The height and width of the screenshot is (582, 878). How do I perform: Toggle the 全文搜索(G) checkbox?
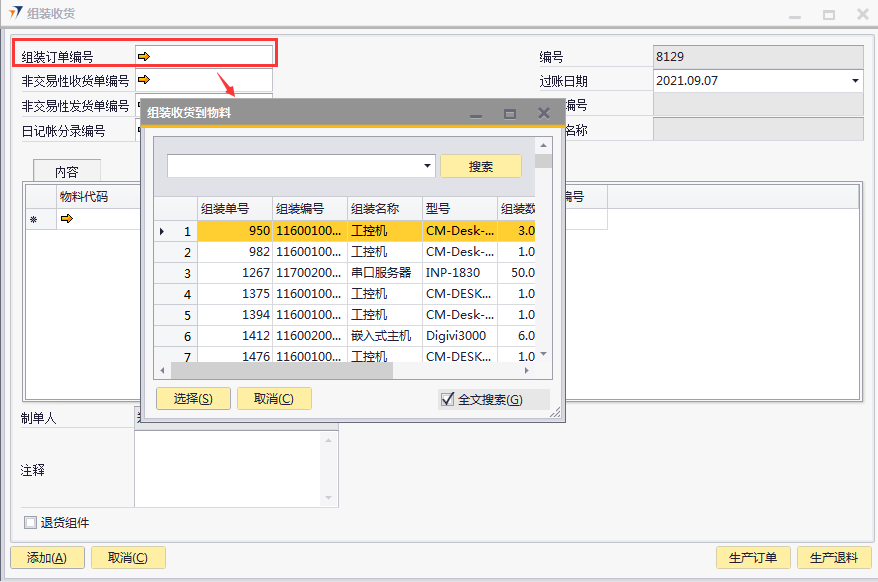(447, 399)
